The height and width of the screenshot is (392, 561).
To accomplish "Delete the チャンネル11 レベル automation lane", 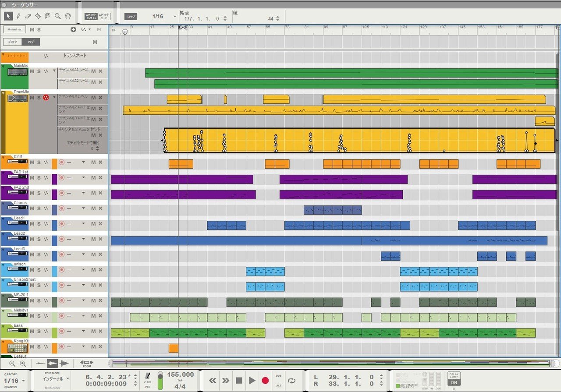I will [100, 71].
